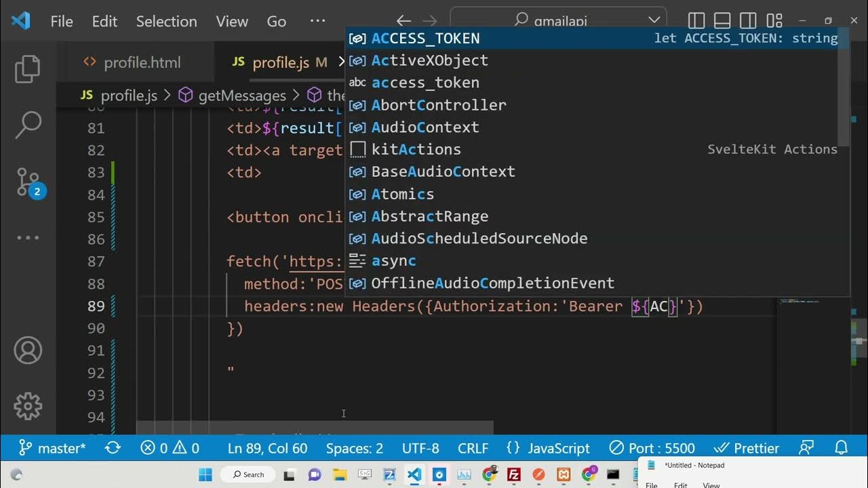Click the notifications bell in status bar
This screenshot has width=868, height=488.
click(841, 448)
